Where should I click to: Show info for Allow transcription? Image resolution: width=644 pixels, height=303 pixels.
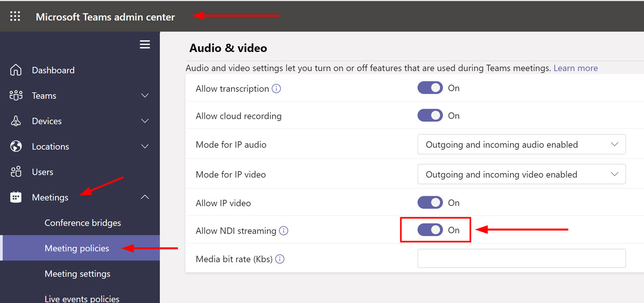point(276,89)
